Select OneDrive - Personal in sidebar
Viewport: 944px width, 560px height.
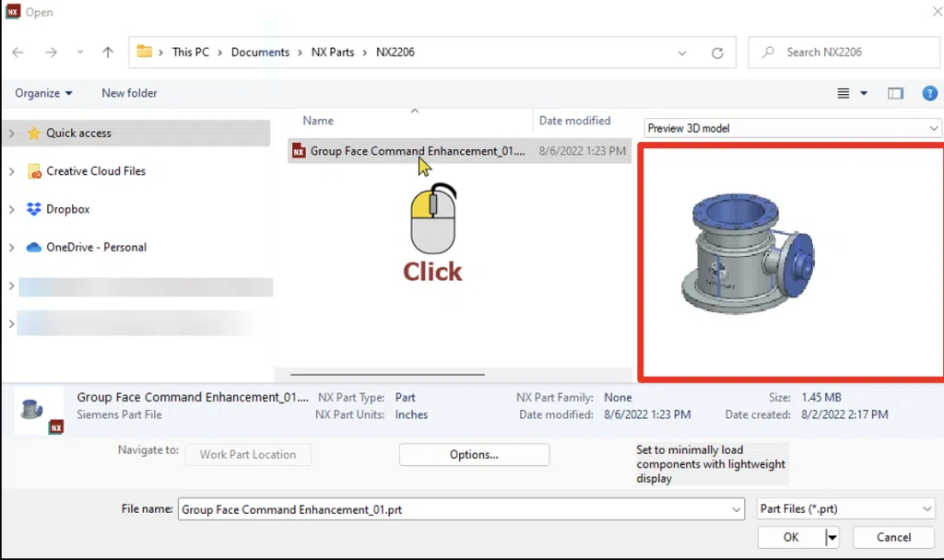96,247
